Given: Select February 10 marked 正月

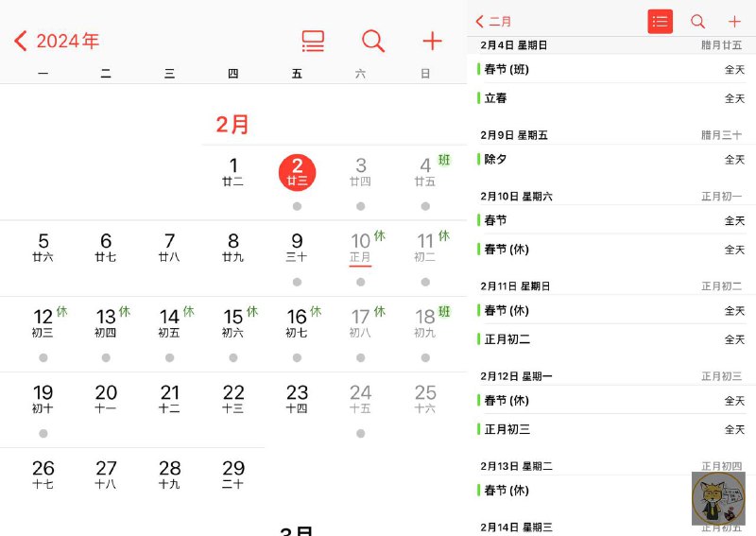Looking at the screenshot, I should (x=361, y=247).
